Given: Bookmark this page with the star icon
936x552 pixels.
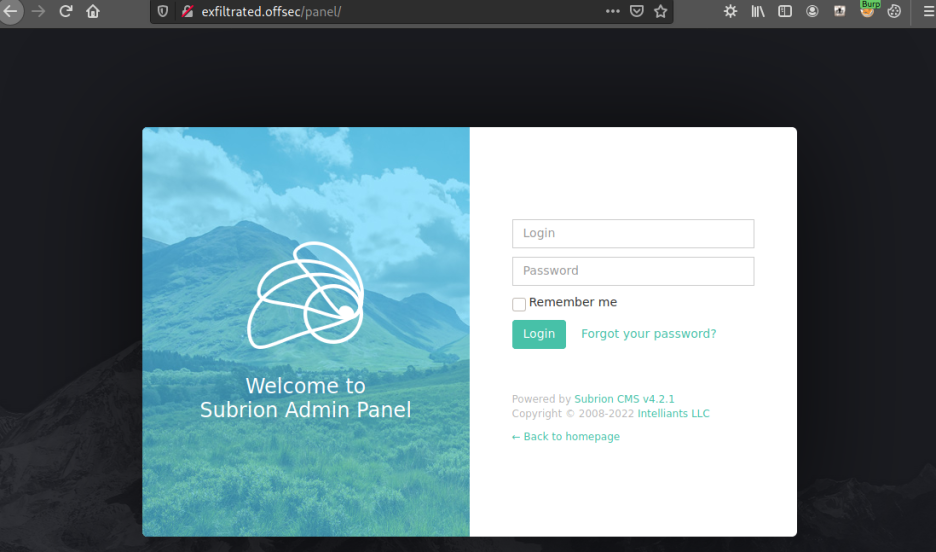Looking at the screenshot, I should [660, 11].
